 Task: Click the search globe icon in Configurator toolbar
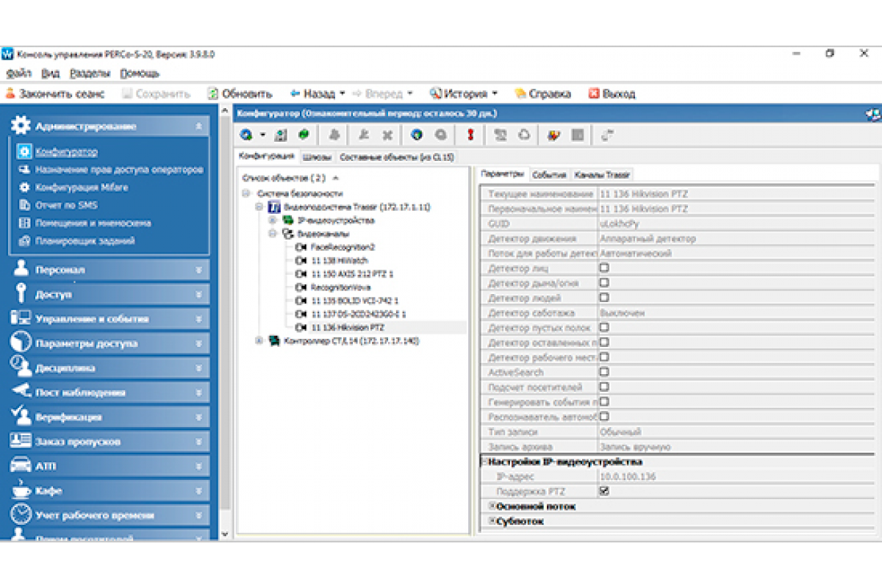click(x=247, y=135)
